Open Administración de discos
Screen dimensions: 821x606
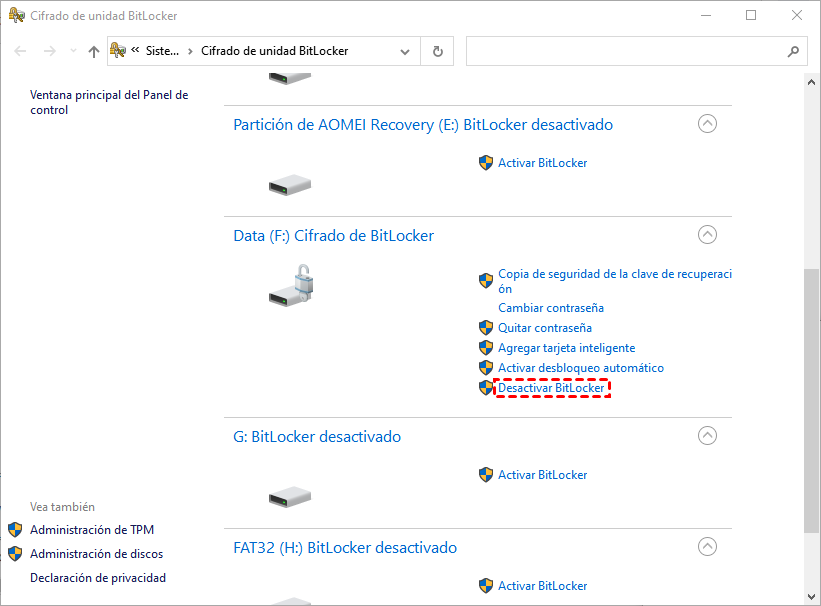click(x=96, y=554)
